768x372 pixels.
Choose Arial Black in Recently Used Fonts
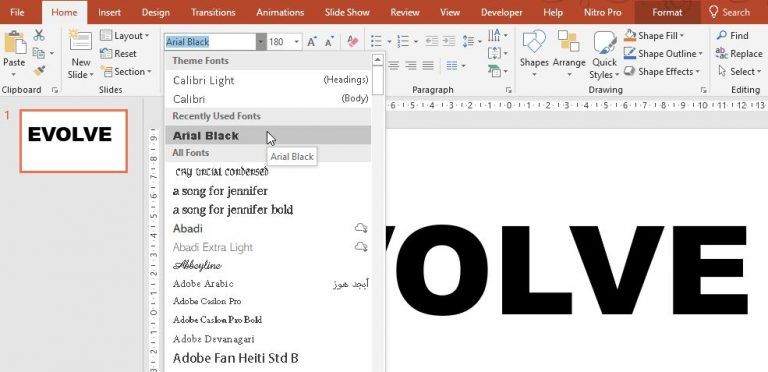tap(267, 136)
